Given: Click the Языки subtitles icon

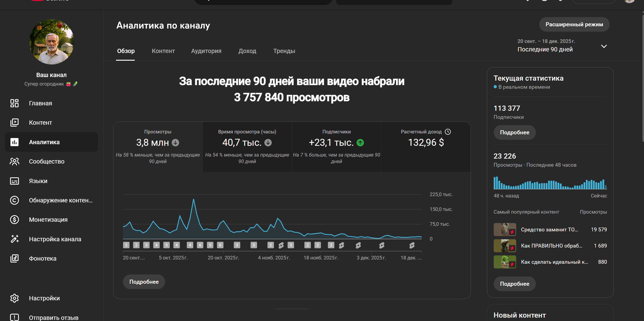Looking at the screenshot, I should click(x=14, y=181).
